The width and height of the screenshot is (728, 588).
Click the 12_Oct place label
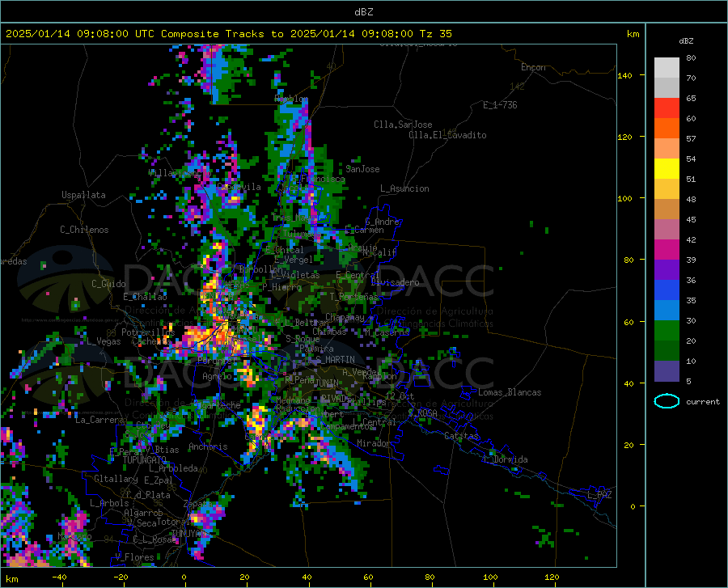400,396
